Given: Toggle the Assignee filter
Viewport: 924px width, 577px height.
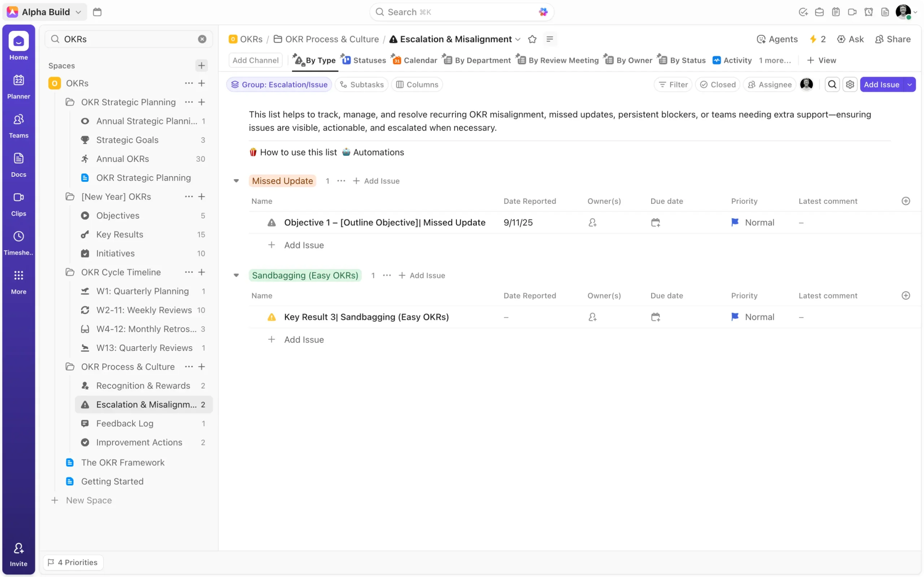Looking at the screenshot, I should pyautogui.click(x=769, y=84).
